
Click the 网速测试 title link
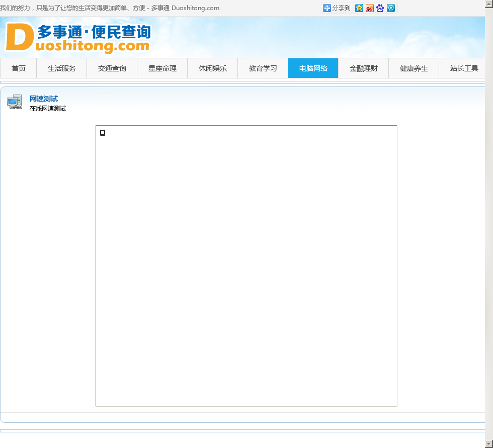(44, 99)
